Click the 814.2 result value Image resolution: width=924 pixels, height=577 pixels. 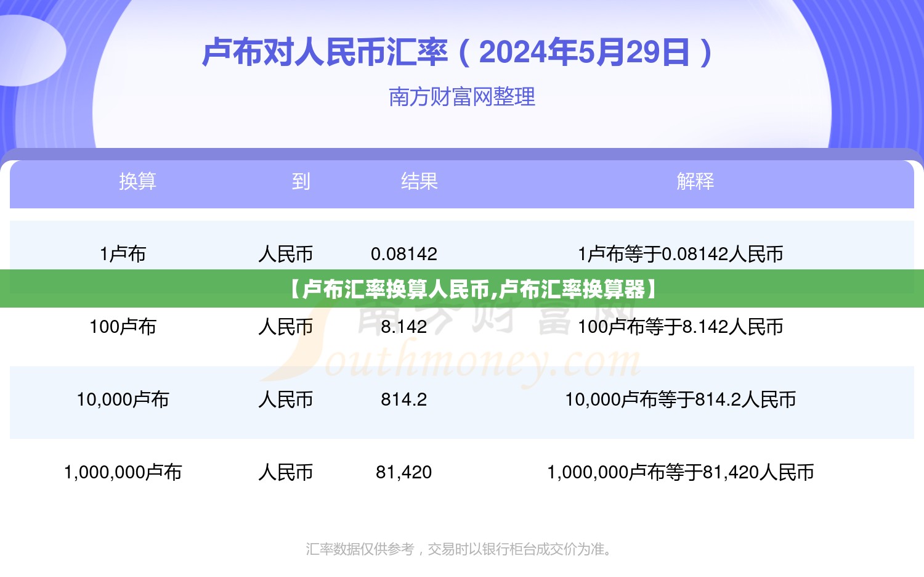click(x=404, y=399)
